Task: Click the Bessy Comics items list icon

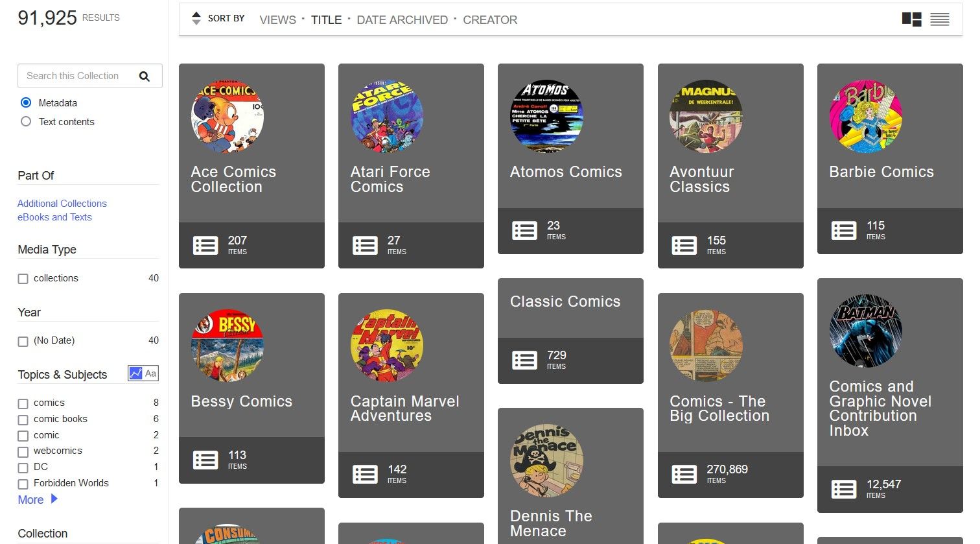Action: [x=205, y=460]
